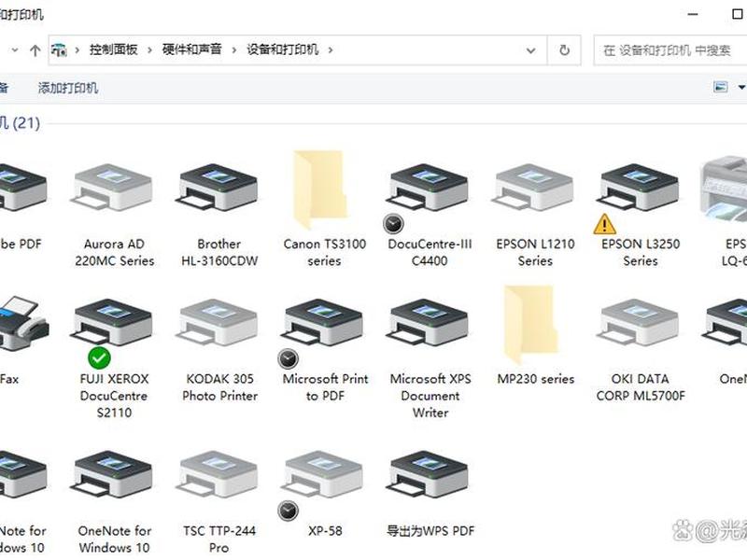The image size is (747, 560).
Task: Select the OneNote for Windows 10 printer icon
Action: coord(113,474)
